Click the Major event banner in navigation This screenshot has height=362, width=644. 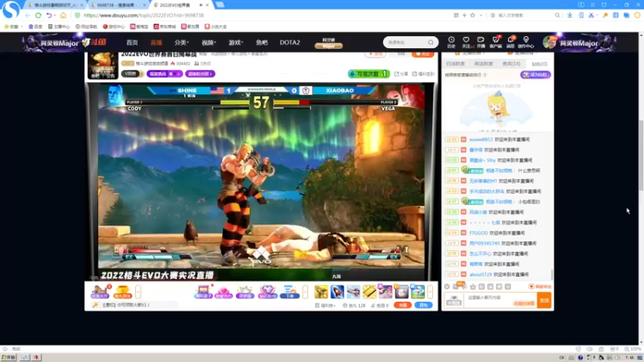pos(328,43)
